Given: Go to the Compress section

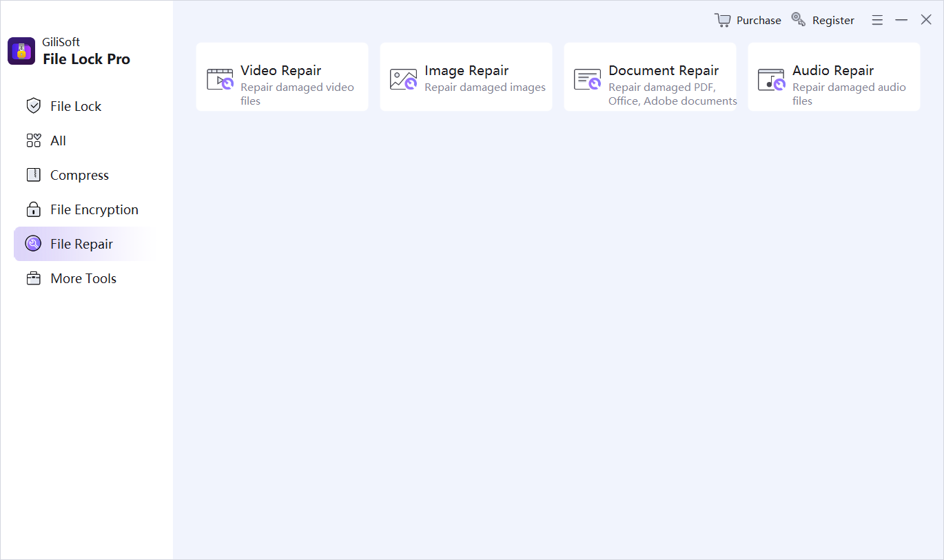Looking at the screenshot, I should point(83,175).
